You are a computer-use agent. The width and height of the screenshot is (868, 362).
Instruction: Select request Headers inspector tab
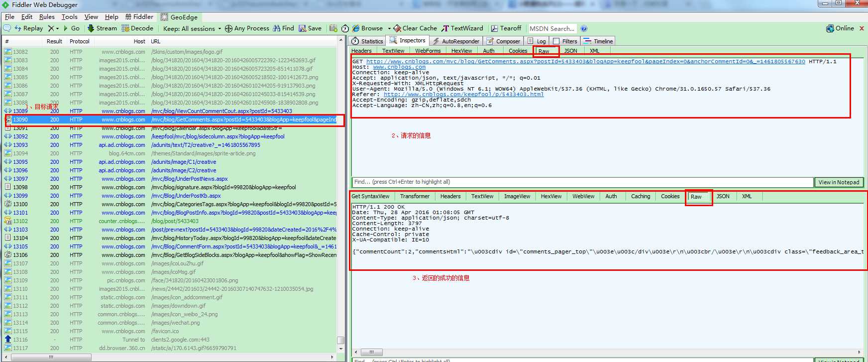pos(362,51)
